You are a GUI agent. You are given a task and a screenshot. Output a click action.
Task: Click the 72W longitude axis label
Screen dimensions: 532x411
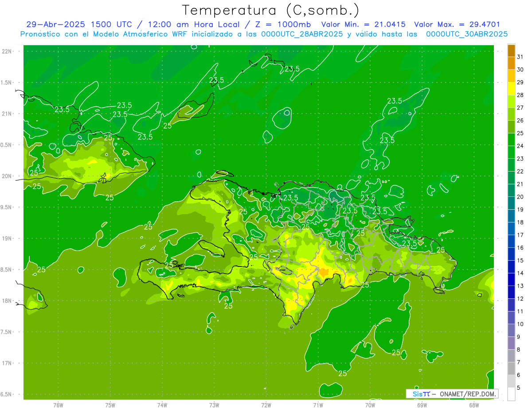click(266, 405)
